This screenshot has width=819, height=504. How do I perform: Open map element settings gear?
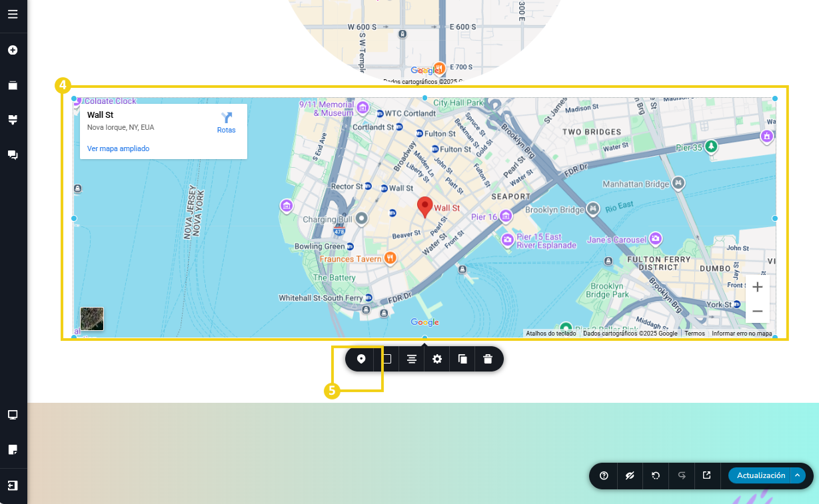[x=437, y=359]
